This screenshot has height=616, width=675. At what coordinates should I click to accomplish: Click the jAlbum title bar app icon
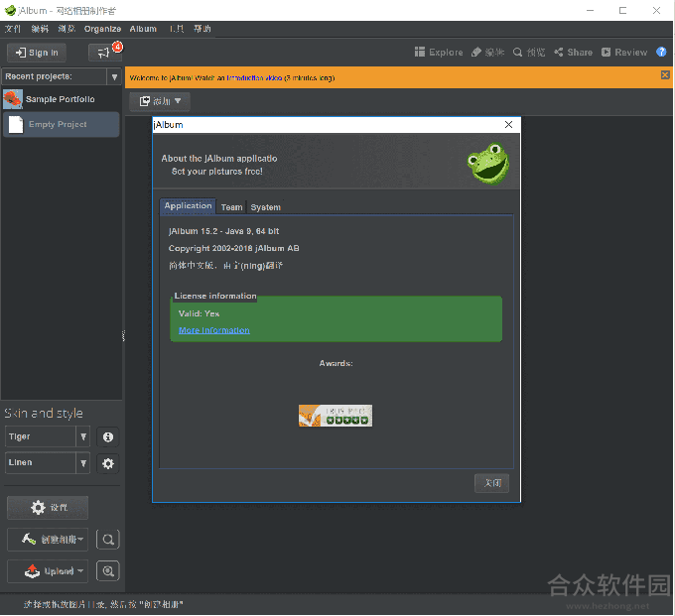pos(10,10)
